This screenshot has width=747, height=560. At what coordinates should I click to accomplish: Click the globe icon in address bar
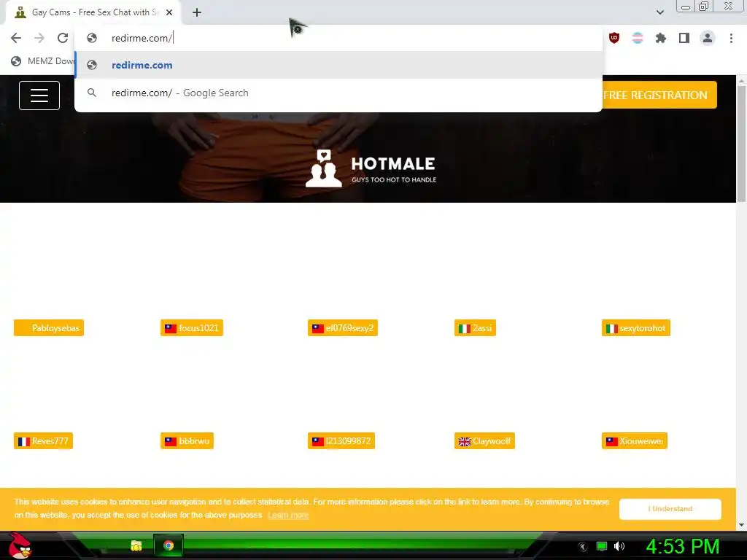[92, 38]
